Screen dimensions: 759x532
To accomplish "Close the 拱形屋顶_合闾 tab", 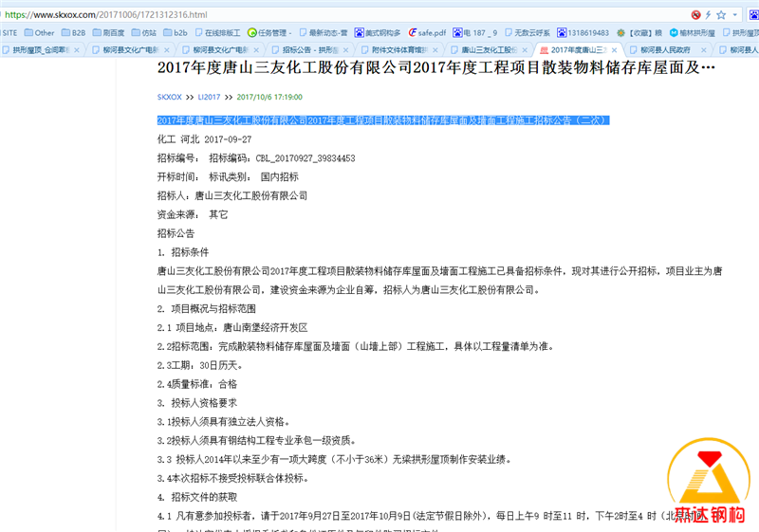I will pyautogui.click(x=77, y=50).
